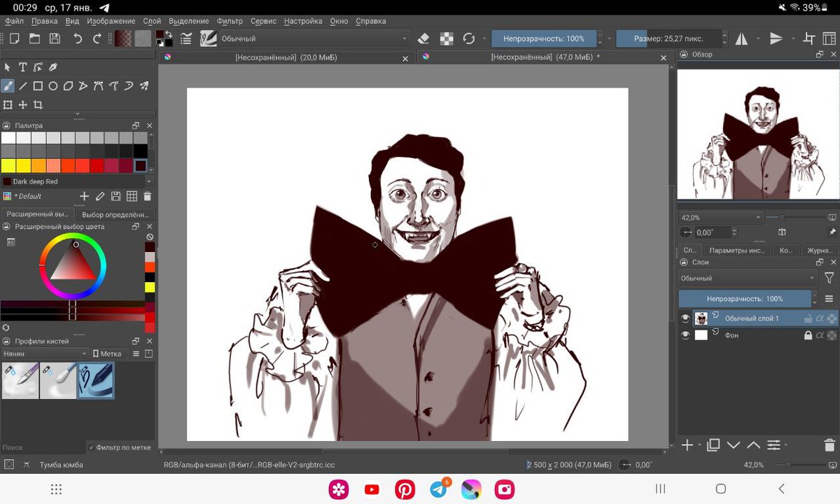Open the 'Няnян' brush tag dropdown
Image resolution: width=840 pixels, height=504 pixels.
[x=45, y=353]
